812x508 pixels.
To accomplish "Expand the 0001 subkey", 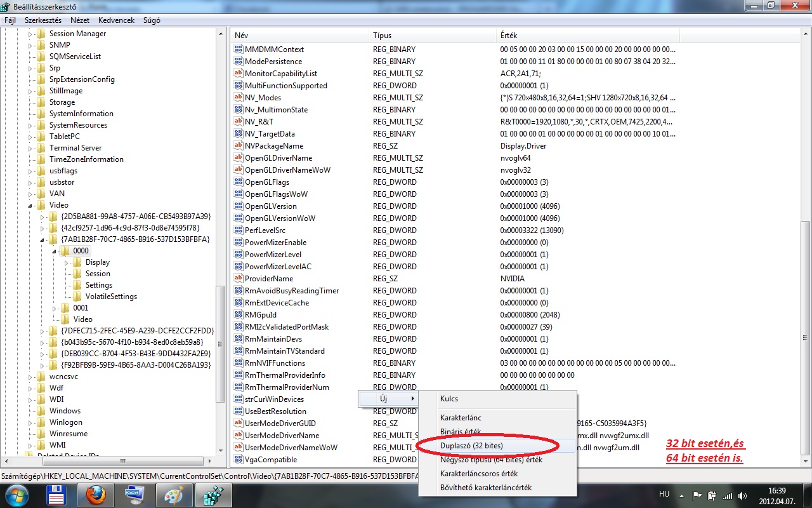I will tap(54, 308).
